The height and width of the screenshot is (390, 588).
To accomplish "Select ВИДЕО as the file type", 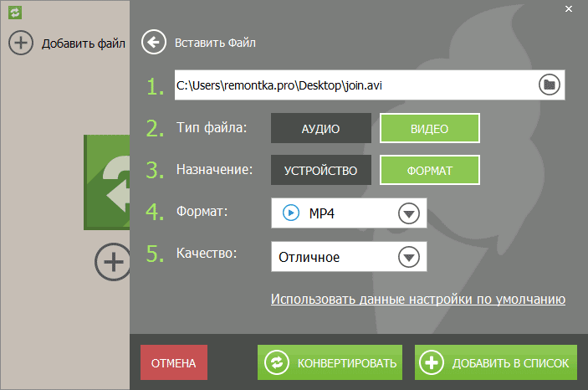I will (x=430, y=129).
